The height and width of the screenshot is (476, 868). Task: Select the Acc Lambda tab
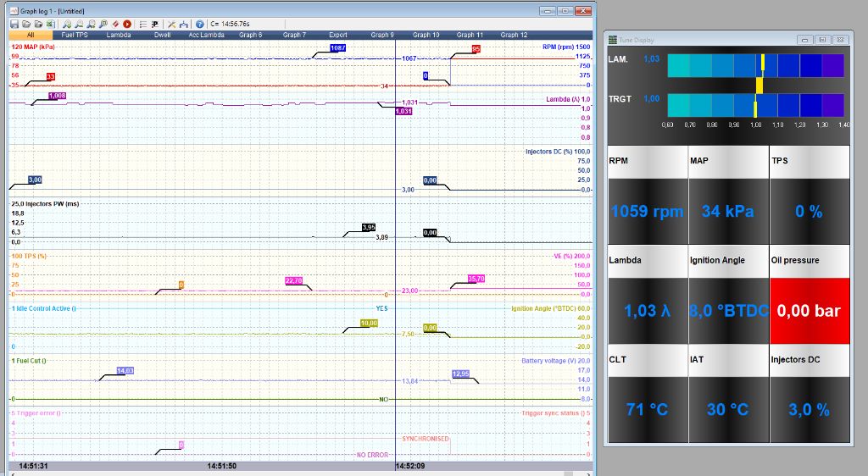click(206, 35)
